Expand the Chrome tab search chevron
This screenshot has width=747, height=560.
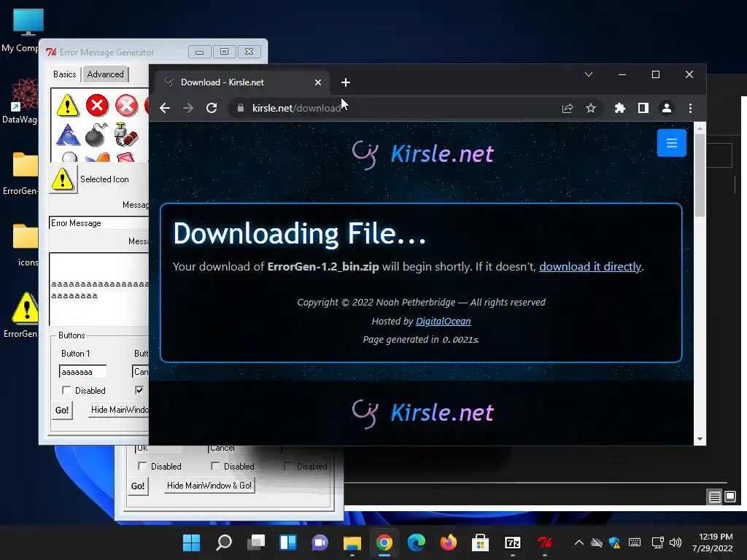tap(589, 74)
